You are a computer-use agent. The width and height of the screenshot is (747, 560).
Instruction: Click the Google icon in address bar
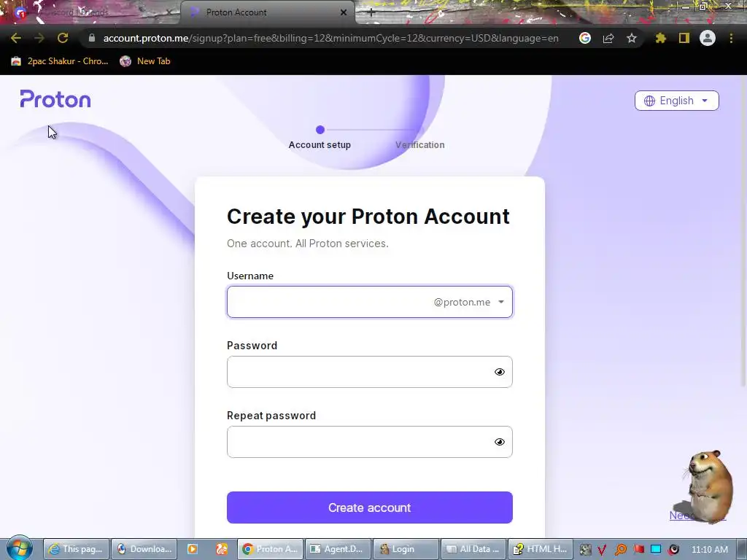point(585,38)
